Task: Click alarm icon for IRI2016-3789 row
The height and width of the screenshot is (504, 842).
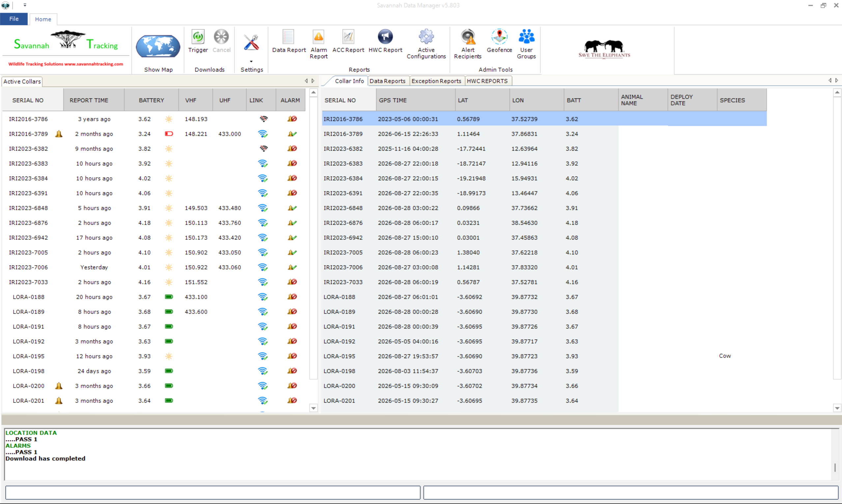Action: (292, 134)
